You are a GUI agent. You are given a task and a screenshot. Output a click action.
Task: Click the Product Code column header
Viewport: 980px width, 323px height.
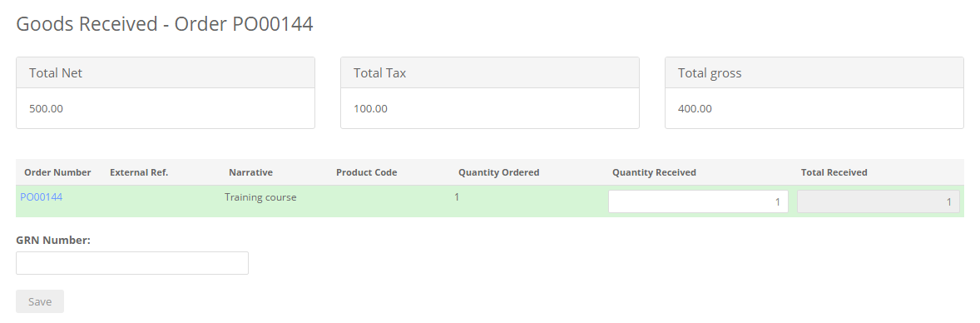click(366, 172)
